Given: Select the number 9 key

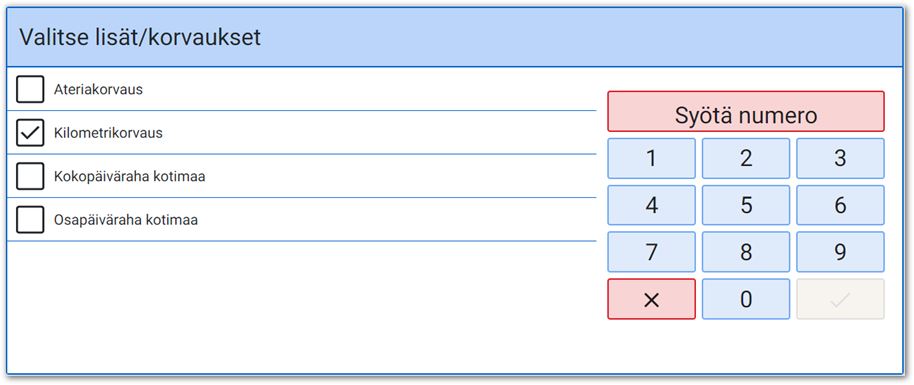Looking at the screenshot, I should (x=840, y=252).
